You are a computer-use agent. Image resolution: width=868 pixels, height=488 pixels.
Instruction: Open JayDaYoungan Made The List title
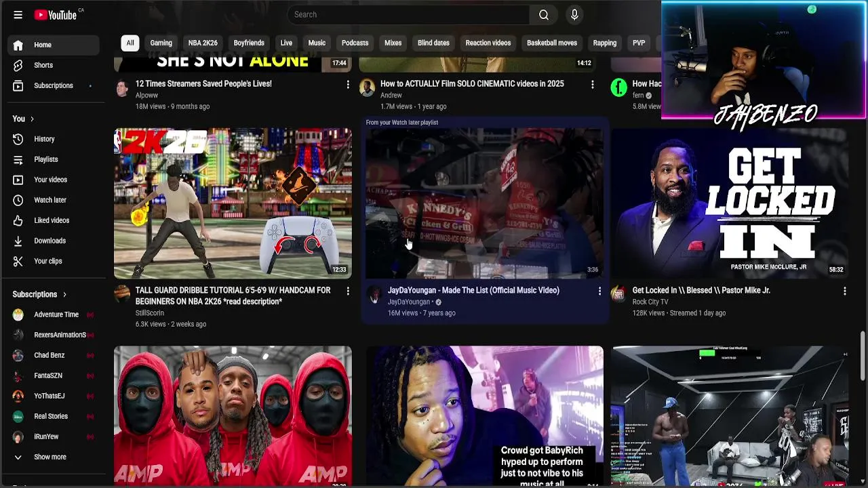473,290
